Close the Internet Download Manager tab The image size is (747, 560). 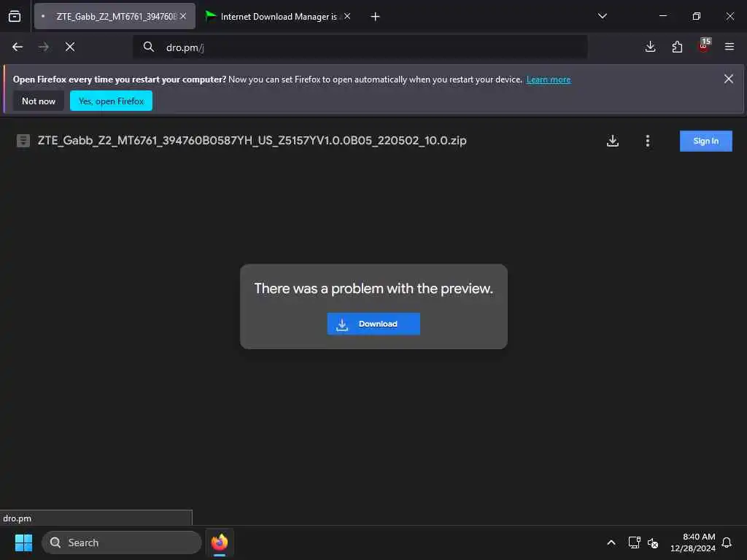(347, 16)
